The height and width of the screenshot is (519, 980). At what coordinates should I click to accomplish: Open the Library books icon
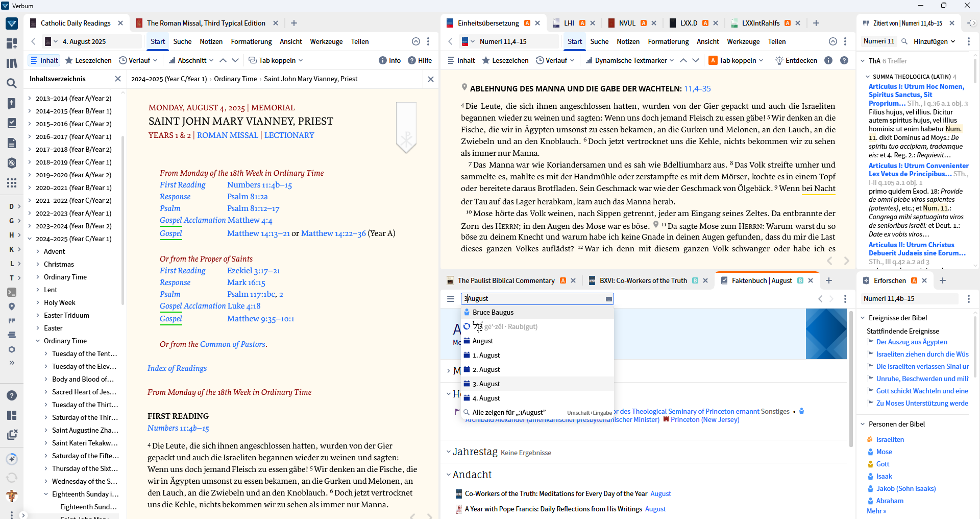click(x=12, y=63)
